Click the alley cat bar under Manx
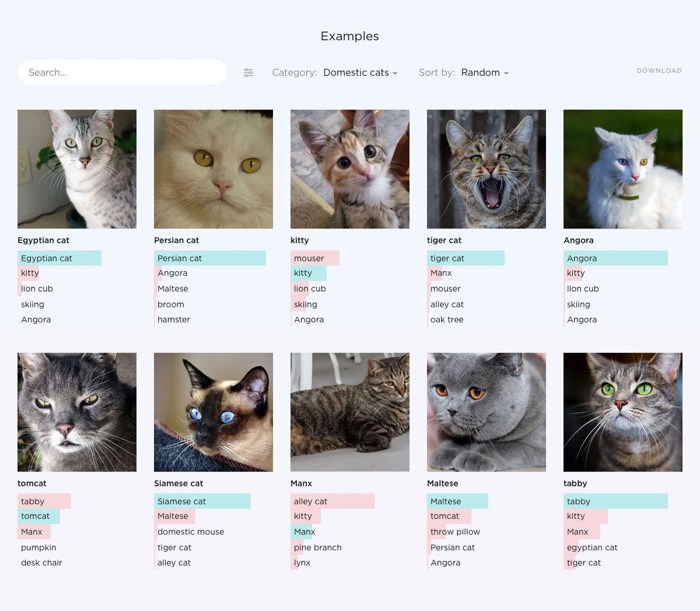Screen dimensions: 700x611 [332, 501]
